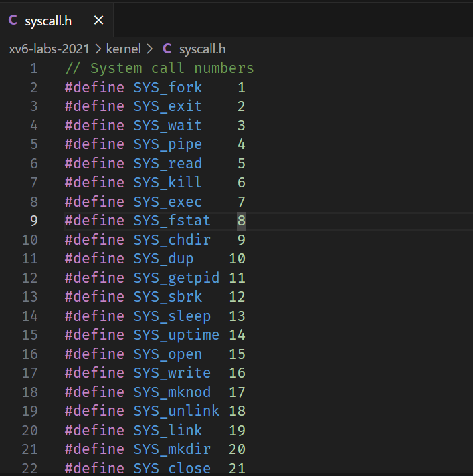Open kernel breadcrumb folder

pos(124,49)
